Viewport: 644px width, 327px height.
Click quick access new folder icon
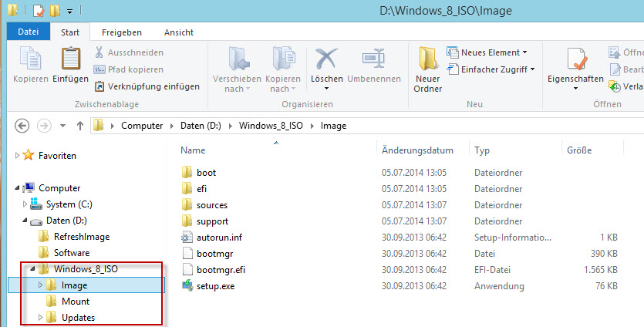55,11
